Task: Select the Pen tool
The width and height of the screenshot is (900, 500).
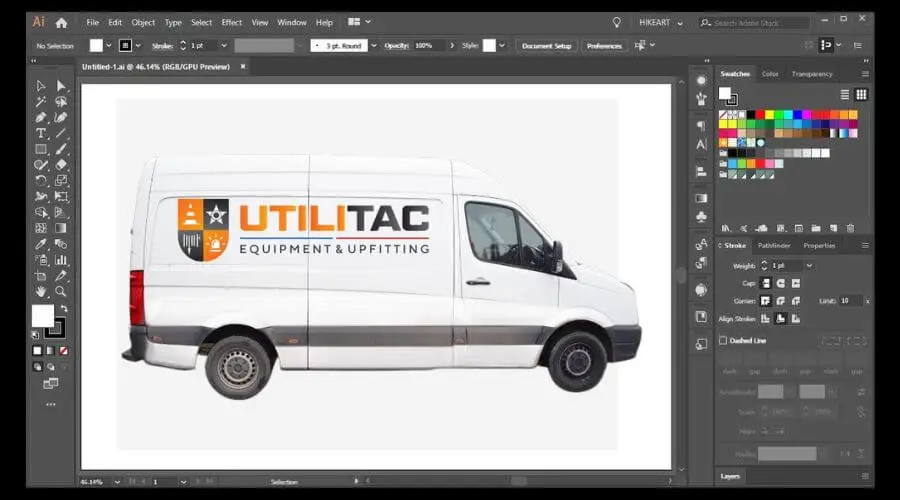Action: pos(41,118)
